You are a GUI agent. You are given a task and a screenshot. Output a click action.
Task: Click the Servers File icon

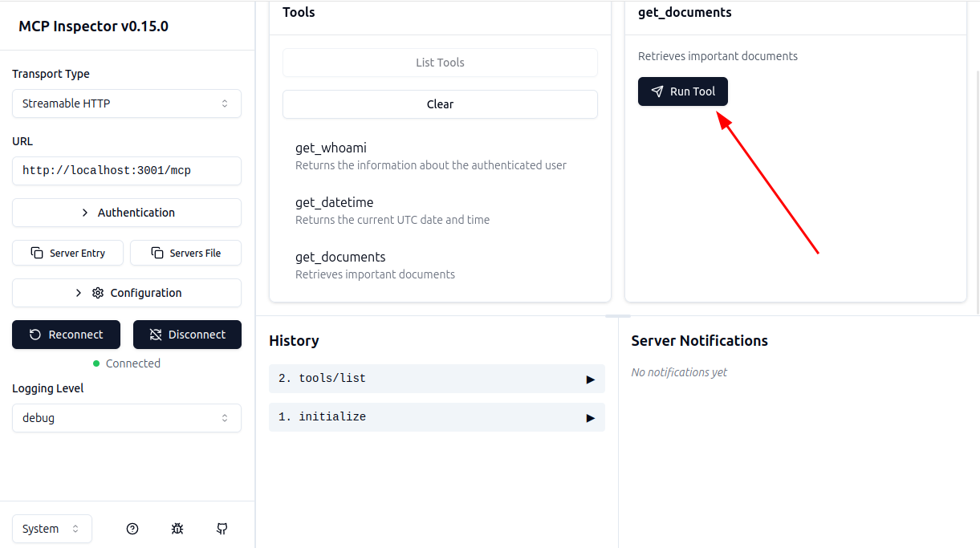point(156,252)
